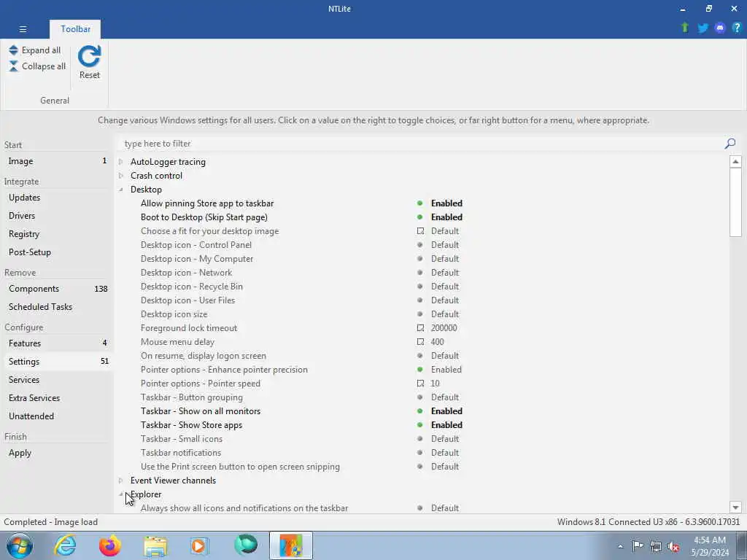This screenshot has height=560, width=747.
Task: Open edit box for Foreground lock timeout
Action: (x=420, y=328)
